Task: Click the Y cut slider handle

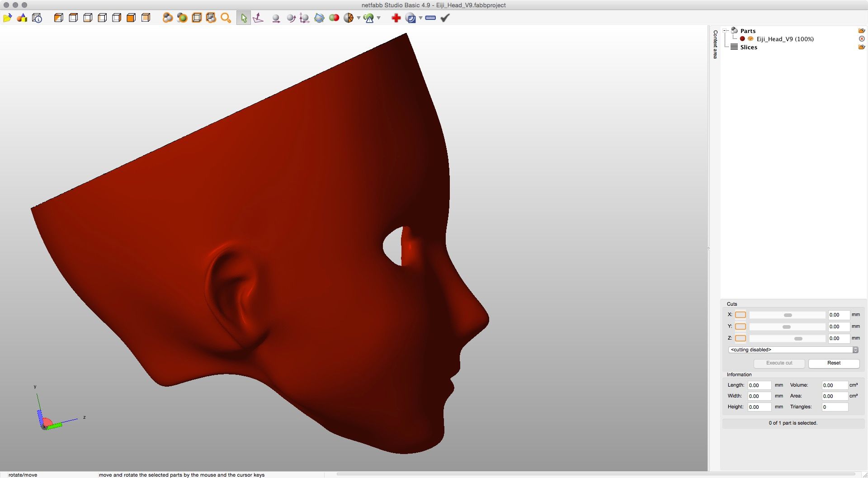Action: tap(787, 327)
